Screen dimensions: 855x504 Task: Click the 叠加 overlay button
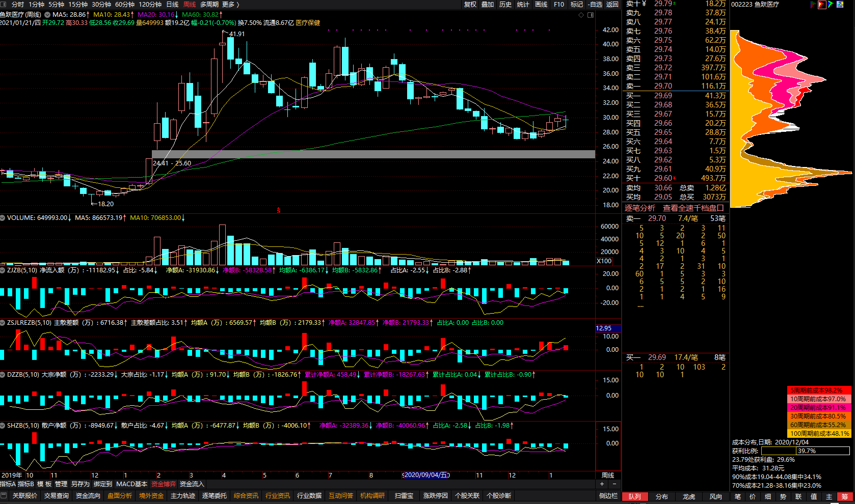(x=488, y=5)
